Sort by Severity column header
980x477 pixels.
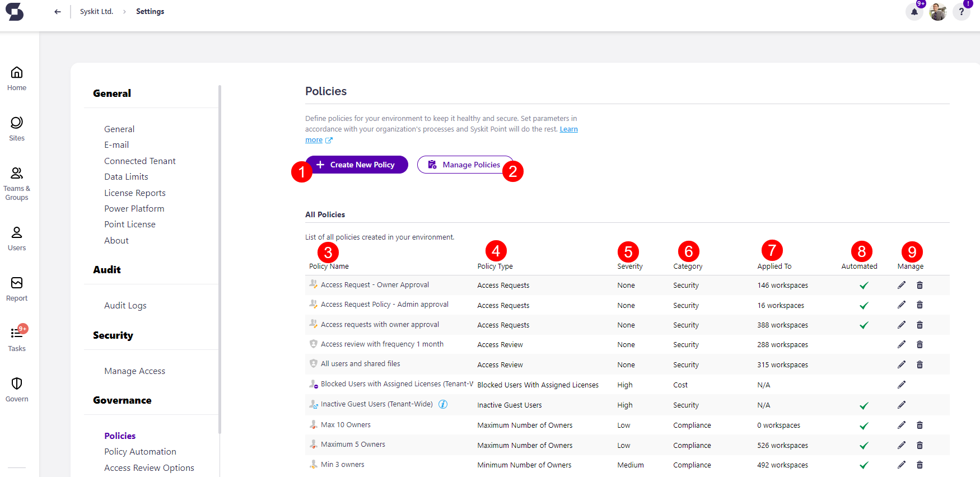(x=630, y=266)
